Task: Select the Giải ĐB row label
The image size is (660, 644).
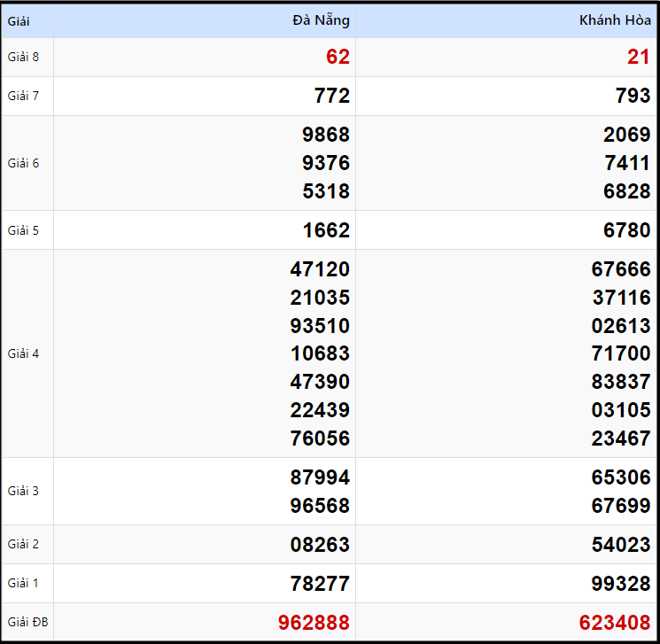Action: (x=27, y=623)
